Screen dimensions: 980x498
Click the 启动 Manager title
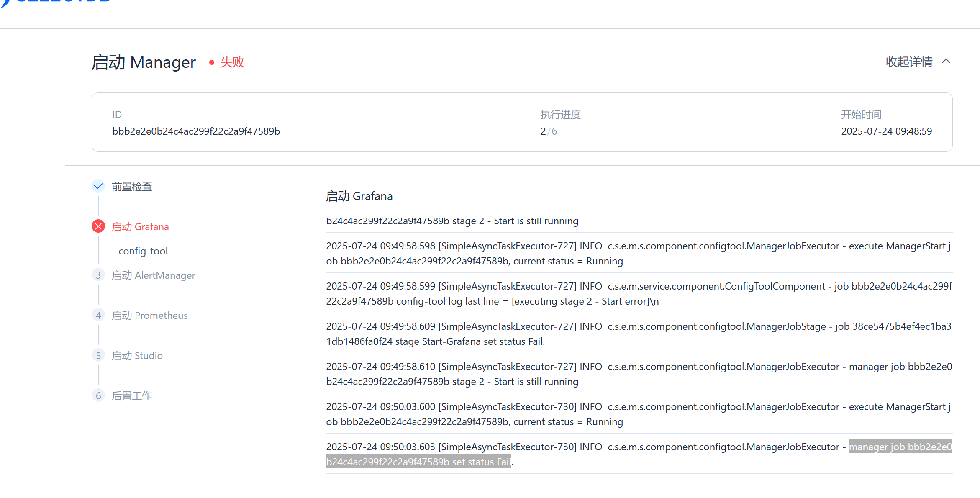click(144, 62)
